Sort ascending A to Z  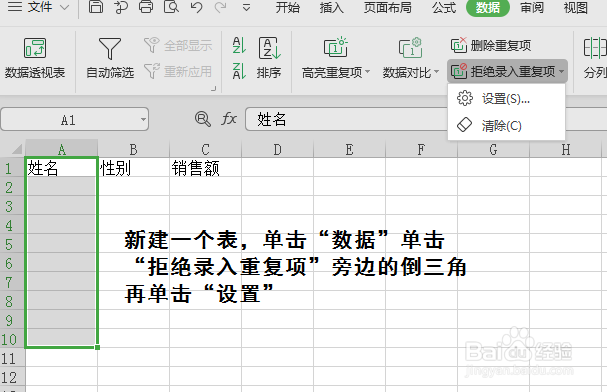coord(239,45)
